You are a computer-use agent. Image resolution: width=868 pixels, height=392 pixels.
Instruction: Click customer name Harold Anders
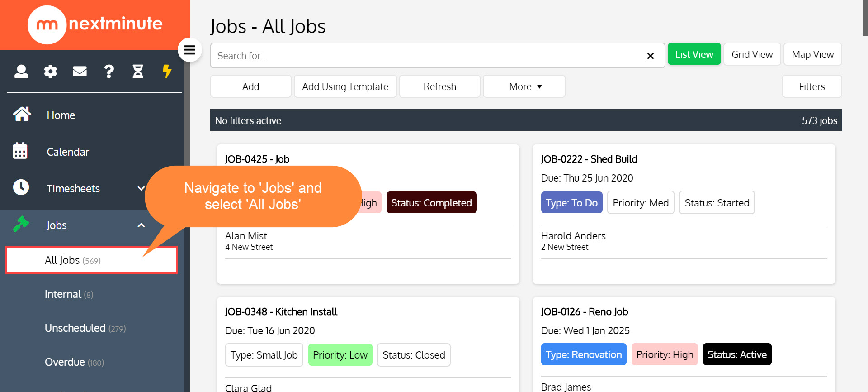[573, 236]
